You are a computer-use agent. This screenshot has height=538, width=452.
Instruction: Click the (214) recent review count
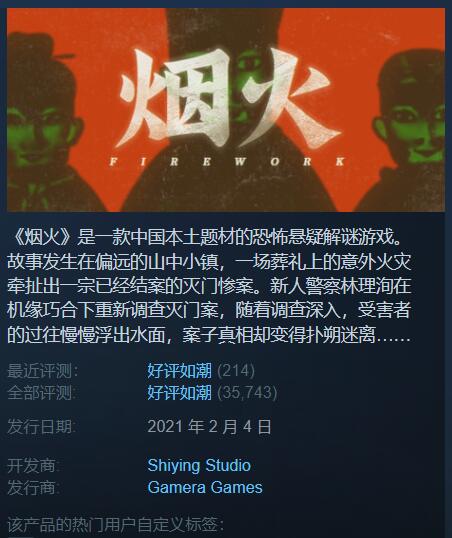coord(236,371)
